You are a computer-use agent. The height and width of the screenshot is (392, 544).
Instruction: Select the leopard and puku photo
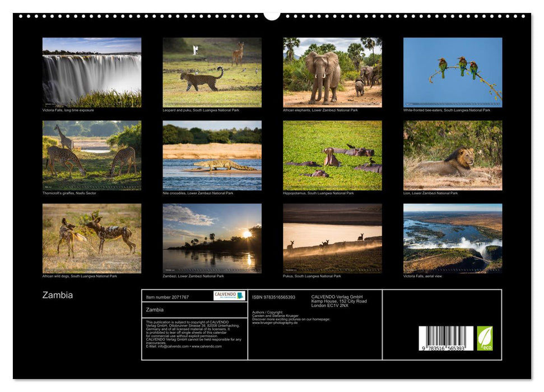coord(211,72)
